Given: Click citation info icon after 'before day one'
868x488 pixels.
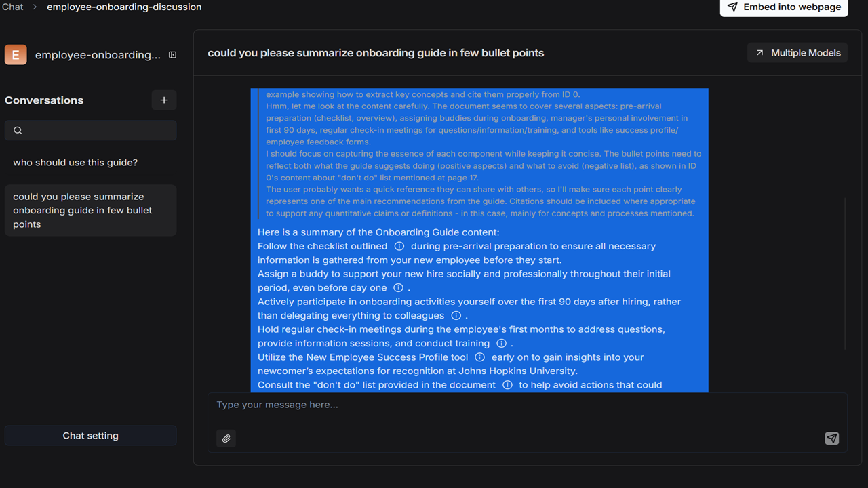Looking at the screenshot, I should [x=398, y=287].
